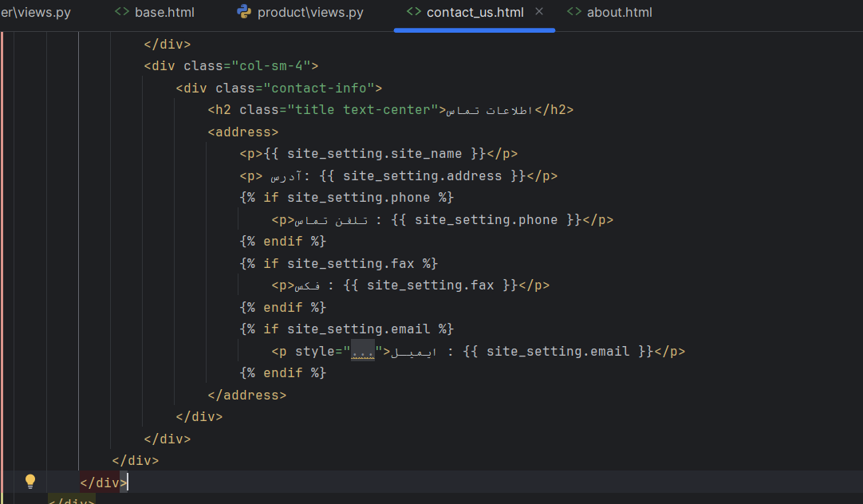Click the HTML file icon on base.html tab
This screenshot has width=863, height=504.
pyautogui.click(x=122, y=12)
